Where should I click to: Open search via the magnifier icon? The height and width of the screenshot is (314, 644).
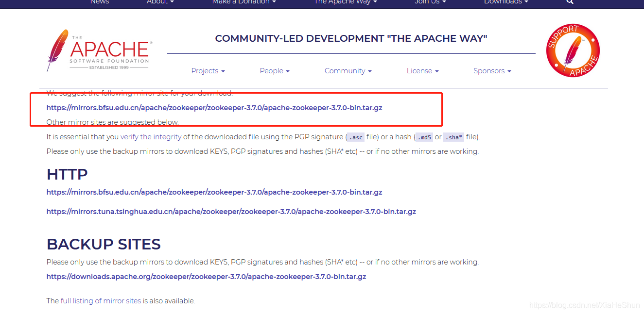tap(570, 2)
